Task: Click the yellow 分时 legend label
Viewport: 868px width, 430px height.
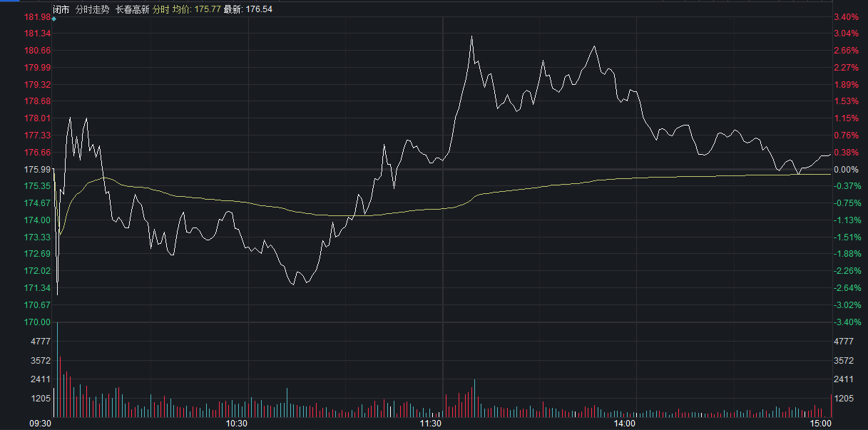Action: tap(161, 9)
